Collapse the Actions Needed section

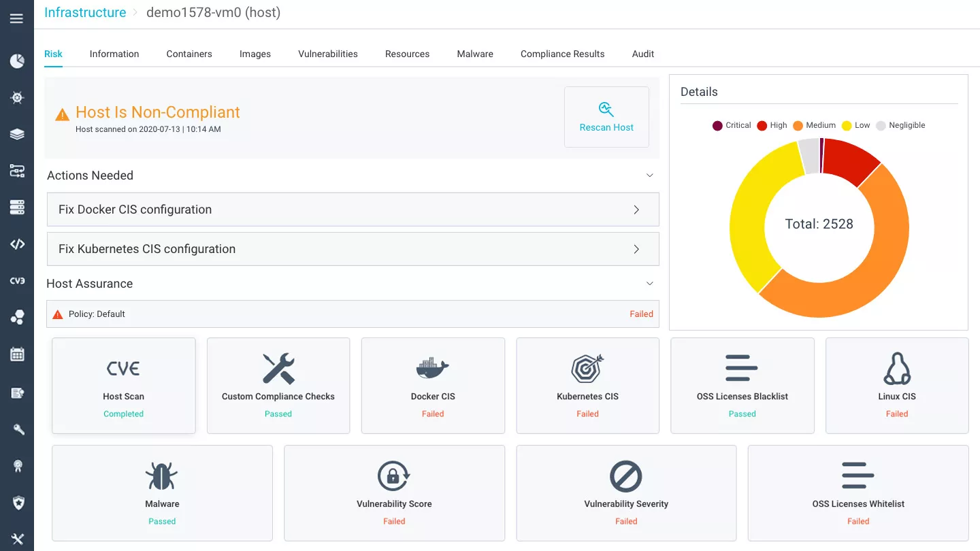pos(650,176)
